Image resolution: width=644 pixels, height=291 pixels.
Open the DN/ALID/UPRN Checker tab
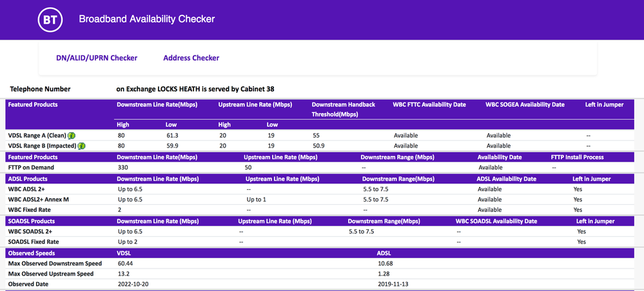click(97, 58)
